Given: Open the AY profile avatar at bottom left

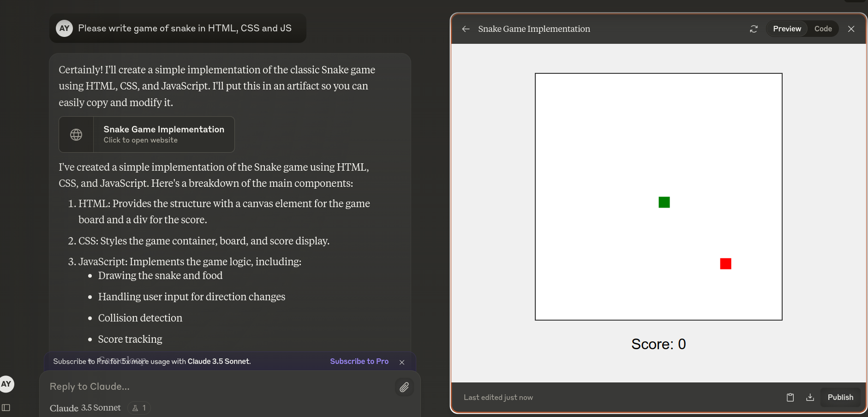Looking at the screenshot, I should click(x=6, y=384).
